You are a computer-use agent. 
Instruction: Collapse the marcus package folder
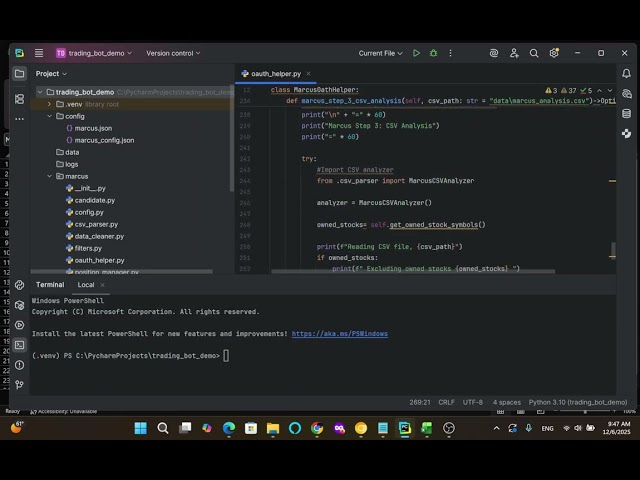(49, 176)
